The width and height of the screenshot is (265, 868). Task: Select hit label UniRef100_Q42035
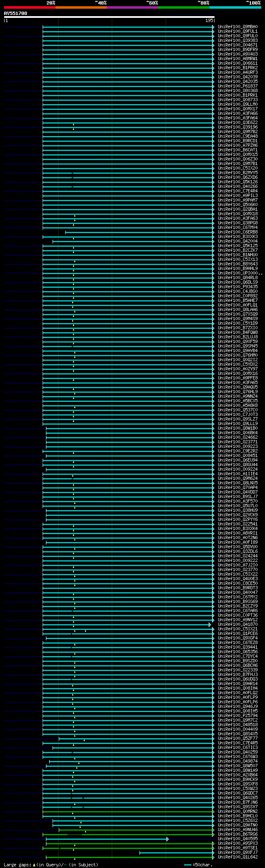pyautogui.click(x=238, y=81)
